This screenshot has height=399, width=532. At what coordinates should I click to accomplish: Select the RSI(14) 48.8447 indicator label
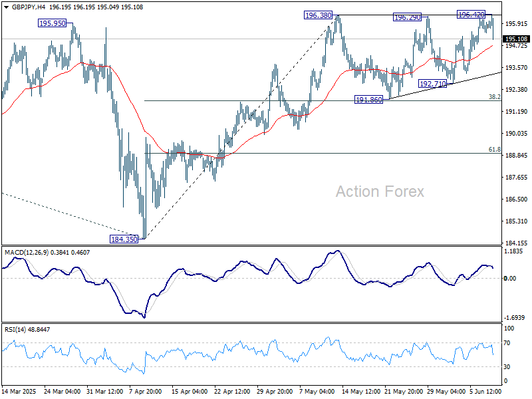[27, 330]
